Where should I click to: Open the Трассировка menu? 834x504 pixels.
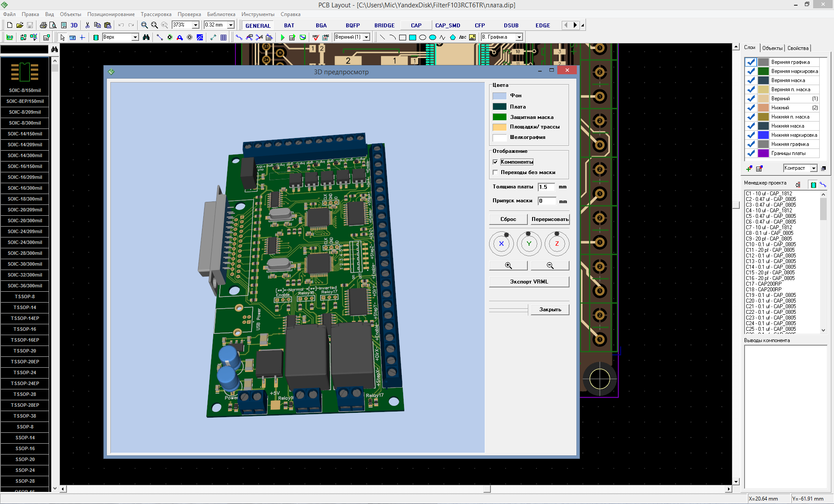click(x=156, y=14)
